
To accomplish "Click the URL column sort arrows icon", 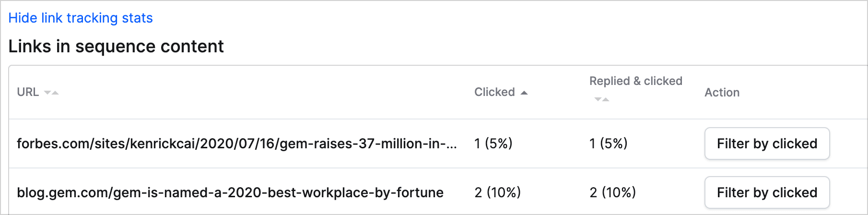I will pyautogui.click(x=51, y=93).
